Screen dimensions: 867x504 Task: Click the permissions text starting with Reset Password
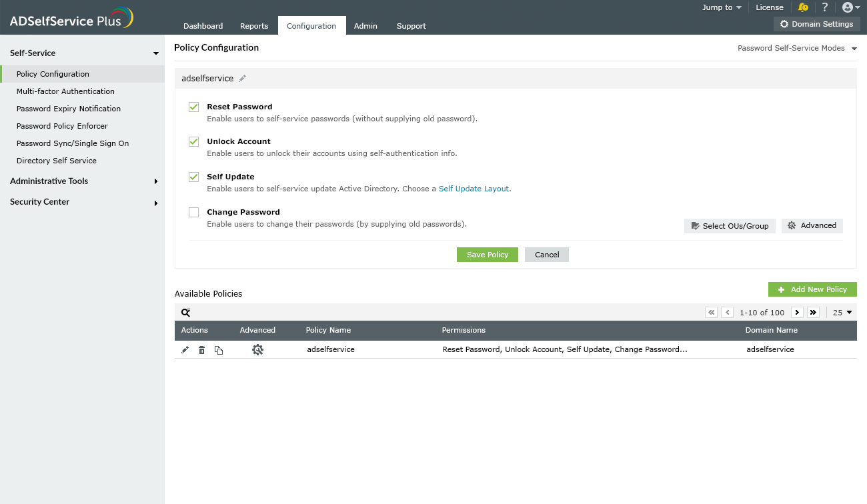(565, 349)
